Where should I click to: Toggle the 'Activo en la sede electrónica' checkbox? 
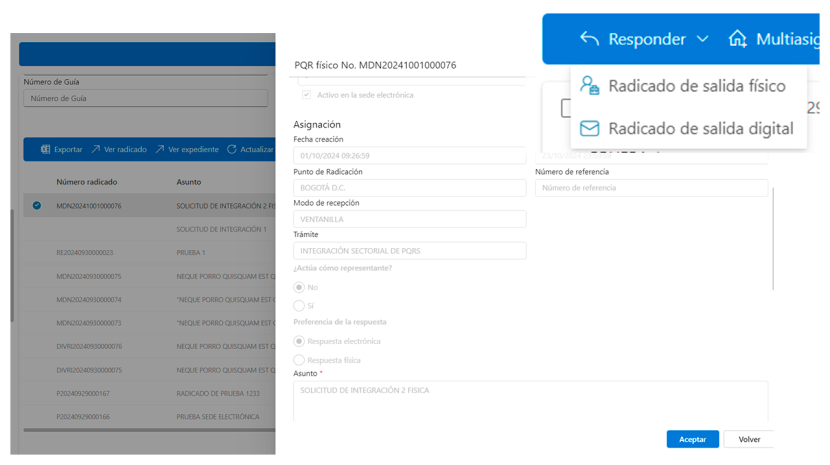pyautogui.click(x=306, y=95)
